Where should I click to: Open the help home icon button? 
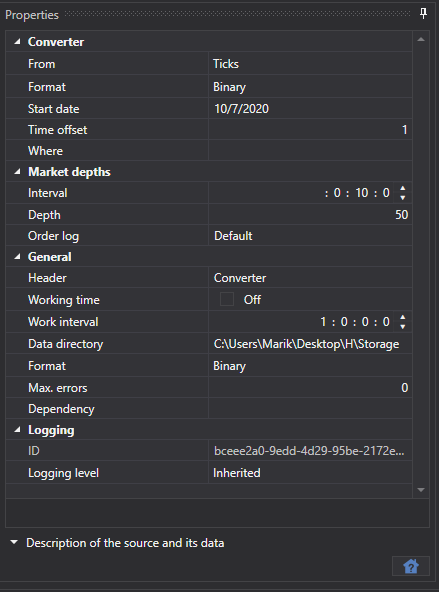coord(411,566)
